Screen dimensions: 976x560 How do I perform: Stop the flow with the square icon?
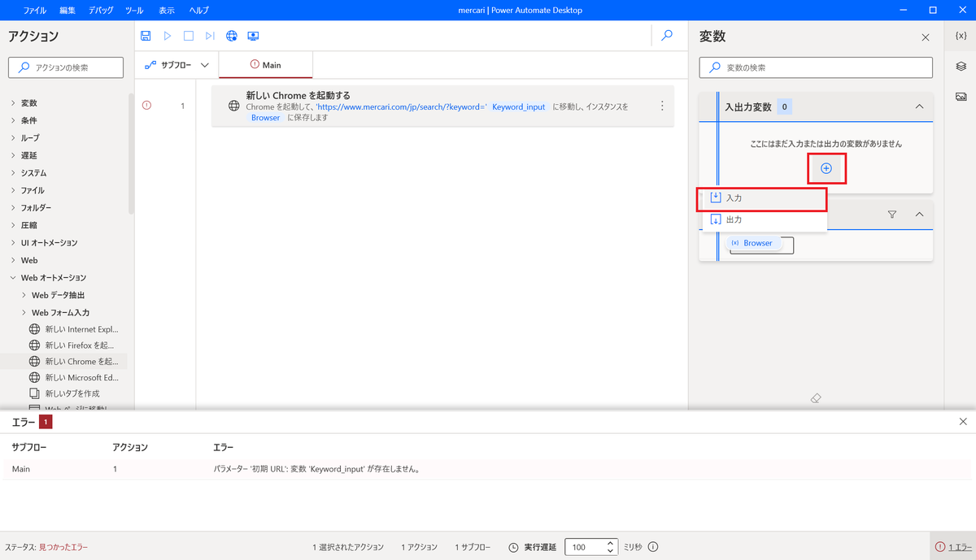(x=188, y=36)
